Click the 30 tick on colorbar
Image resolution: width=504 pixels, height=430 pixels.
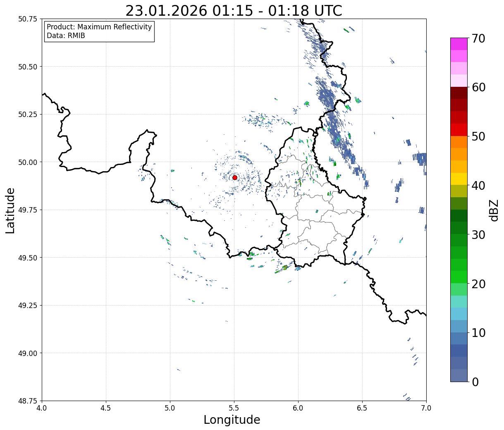pyautogui.click(x=478, y=234)
